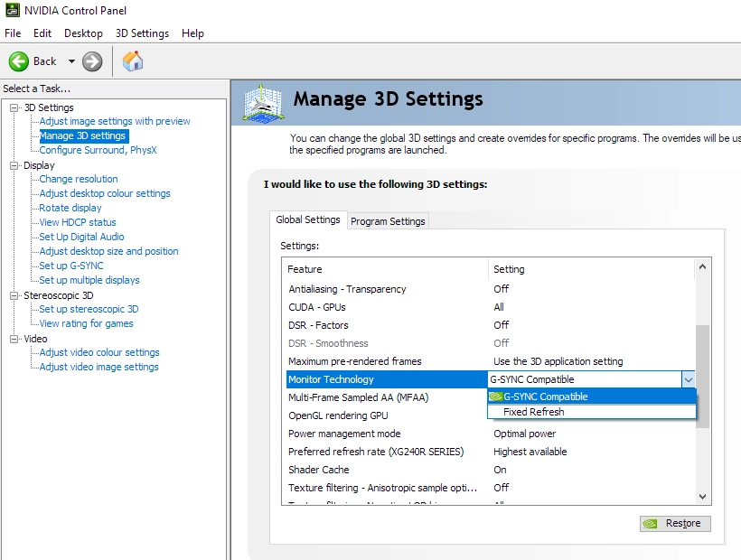This screenshot has width=741, height=560.
Task: Open Configure Surround, PhysX
Action: pyautogui.click(x=98, y=150)
